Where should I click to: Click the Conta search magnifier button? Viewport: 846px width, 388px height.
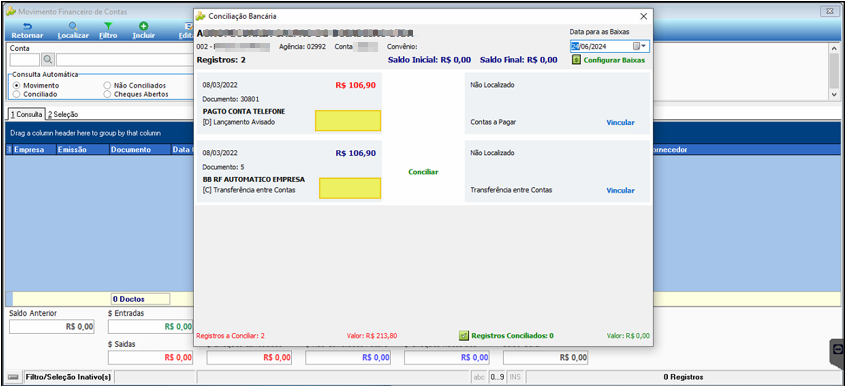pyautogui.click(x=48, y=59)
